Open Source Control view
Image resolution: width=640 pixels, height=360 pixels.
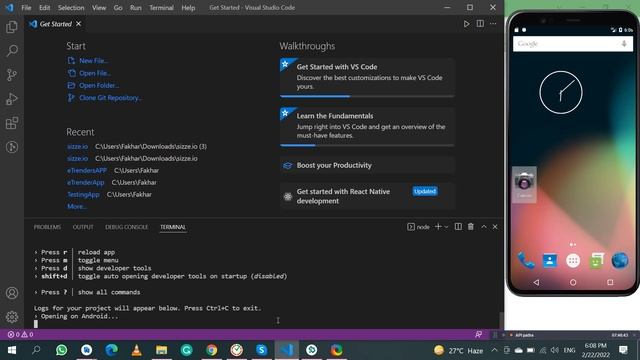pos(12,75)
